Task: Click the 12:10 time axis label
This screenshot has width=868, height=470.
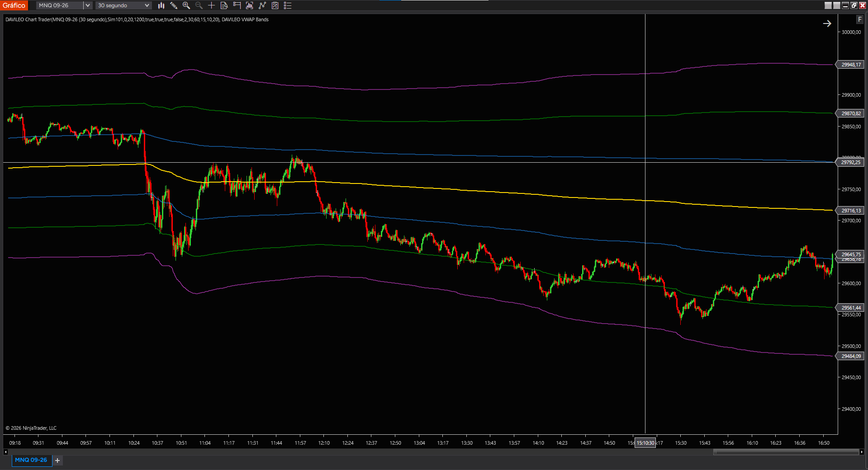Action: pos(324,443)
